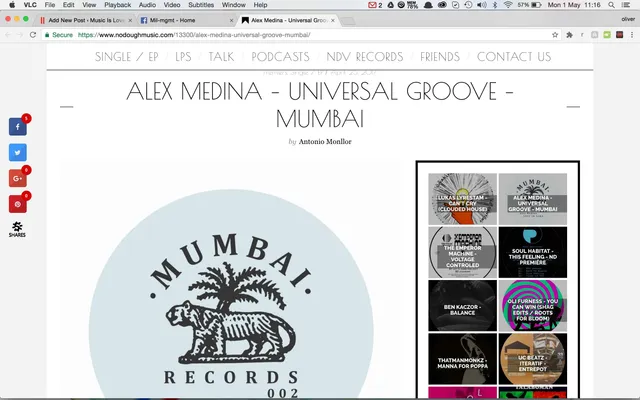The height and width of the screenshot is (400, 640).
Task: Bookmark this page with star icon
Action: 555,35
